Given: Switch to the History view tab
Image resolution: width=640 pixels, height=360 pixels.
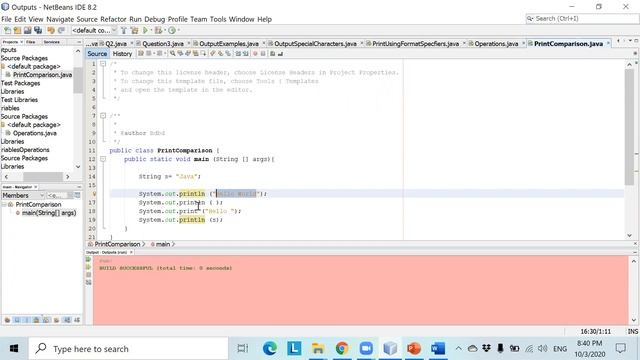Looking at the screenshot, I should (122, 53).
